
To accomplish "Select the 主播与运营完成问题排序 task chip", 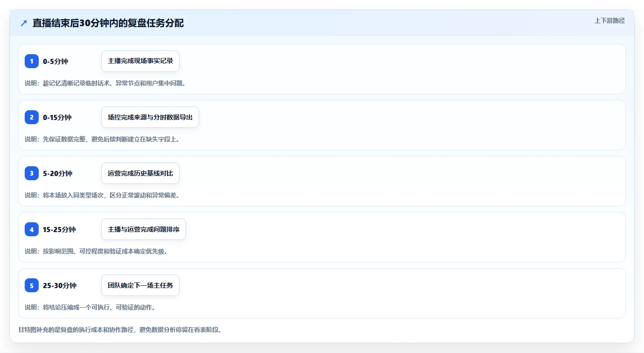I will pos(144,229).
